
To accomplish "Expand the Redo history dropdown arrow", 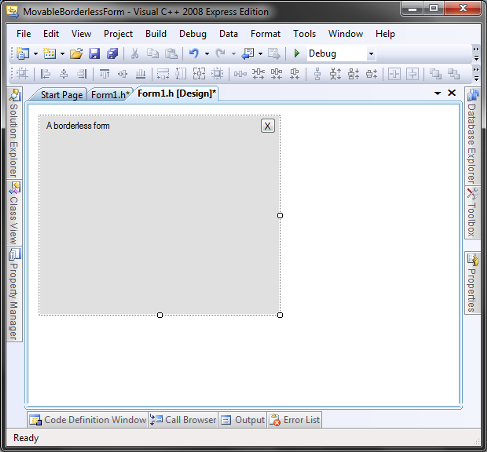I will pyautogui.click(x=234, y=54).
